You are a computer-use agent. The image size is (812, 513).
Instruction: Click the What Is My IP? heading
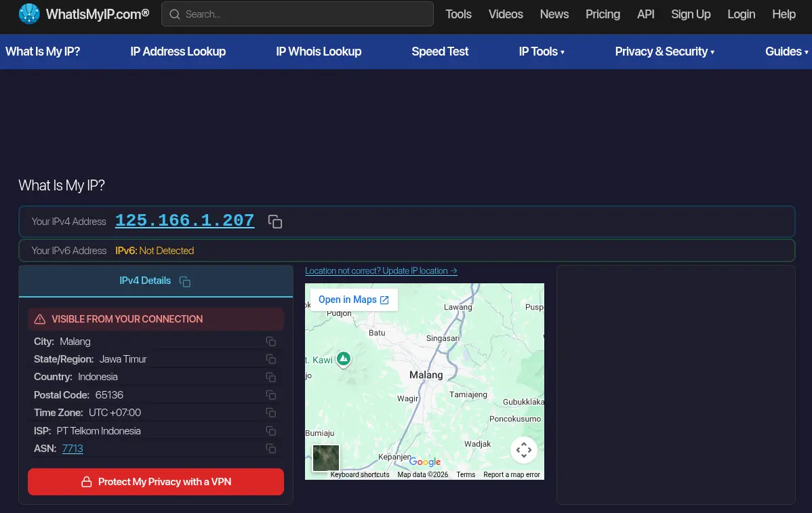click(62, 185)
